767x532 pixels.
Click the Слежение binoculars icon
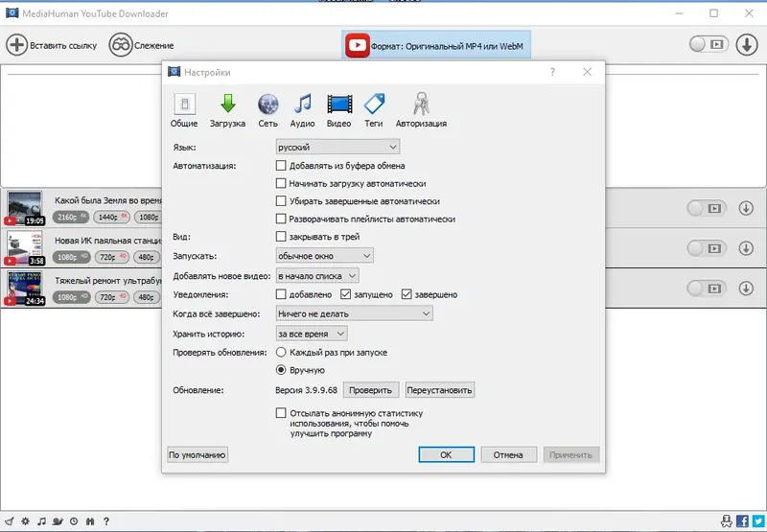point(121,45)
